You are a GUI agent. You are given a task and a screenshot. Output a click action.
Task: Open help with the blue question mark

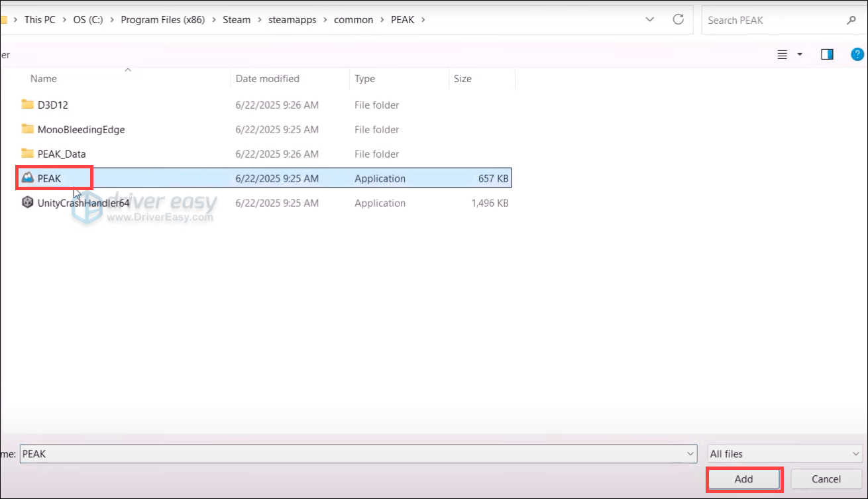tap(856, 54)
